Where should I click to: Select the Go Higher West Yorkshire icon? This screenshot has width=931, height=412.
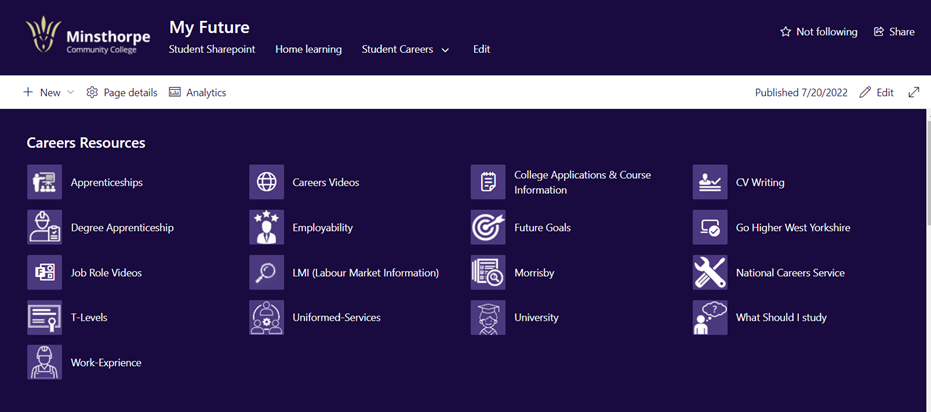(x=710, y=227)
